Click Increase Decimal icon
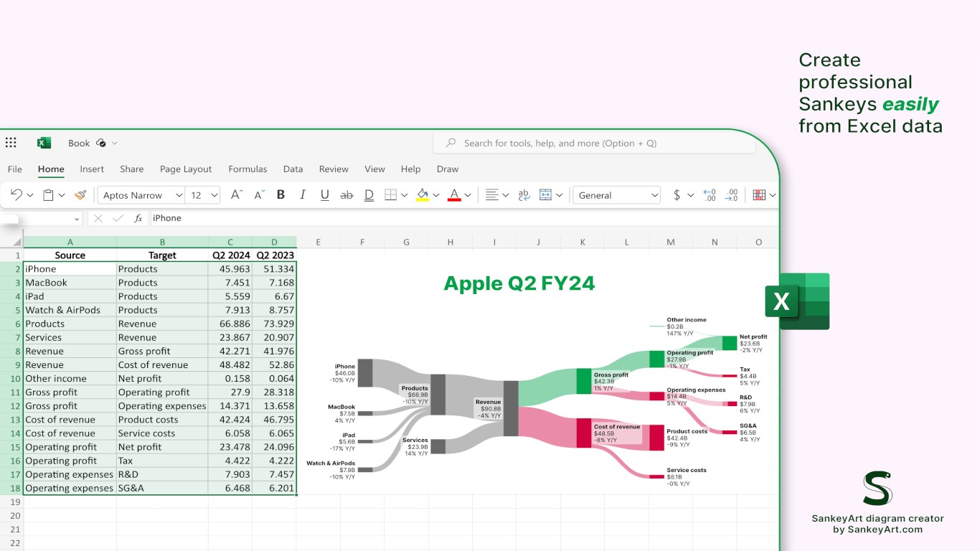This screenshot has width=980, height=551. point(731,195)
